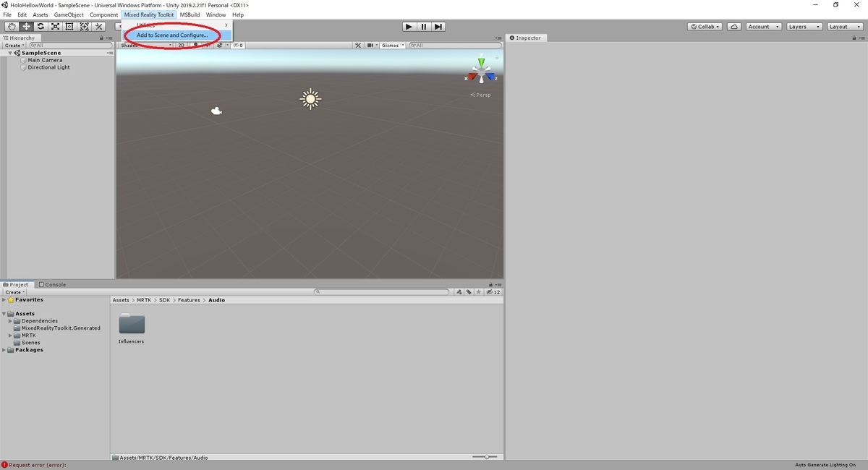
Task: Click the scene orientation gizmo's green Y axis
Action: [x=481, y=63]
